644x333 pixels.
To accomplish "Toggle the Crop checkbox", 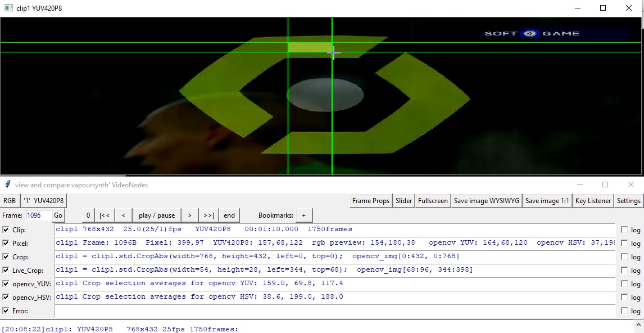I will pyautogui.click(x=6, y=256).
